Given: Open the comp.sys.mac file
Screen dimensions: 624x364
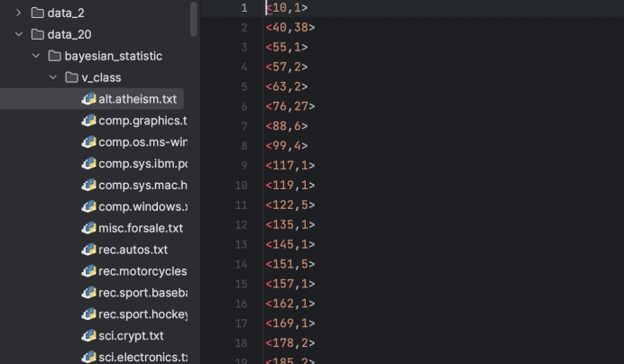Looking at the screenshot, I should [x=142, y=185].
